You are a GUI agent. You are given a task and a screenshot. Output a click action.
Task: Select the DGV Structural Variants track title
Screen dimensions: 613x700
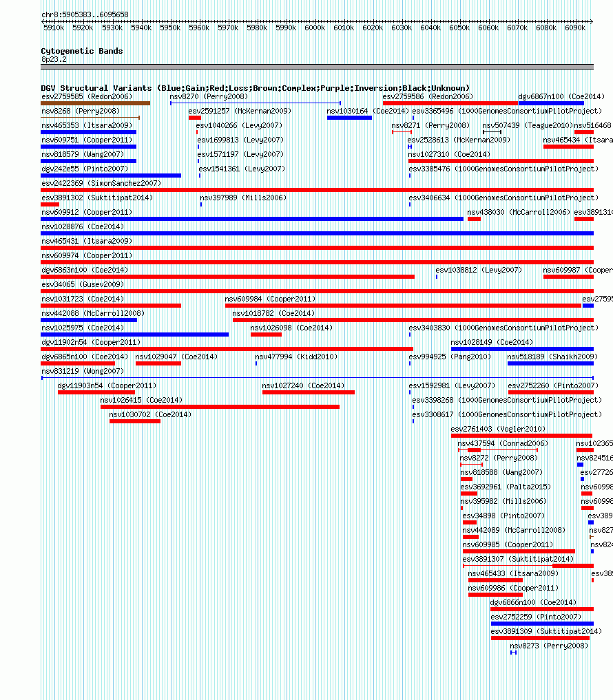255,88
